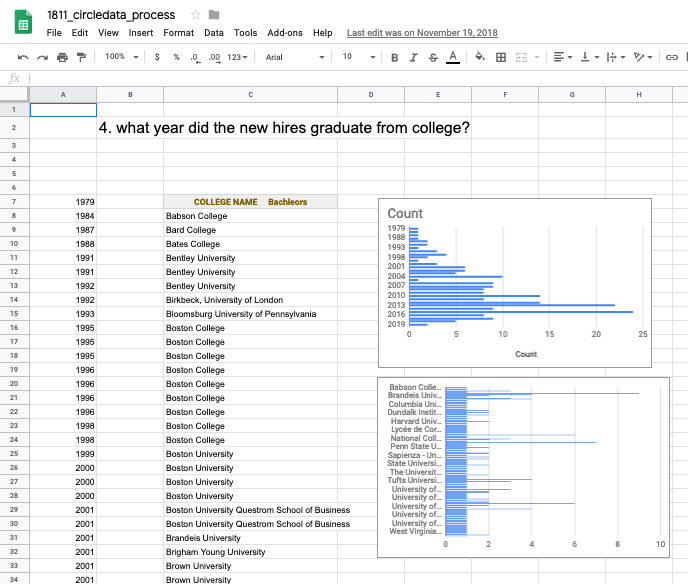Open the Add-ons menu
Viewport: 688px width, 584px height.
285,33
